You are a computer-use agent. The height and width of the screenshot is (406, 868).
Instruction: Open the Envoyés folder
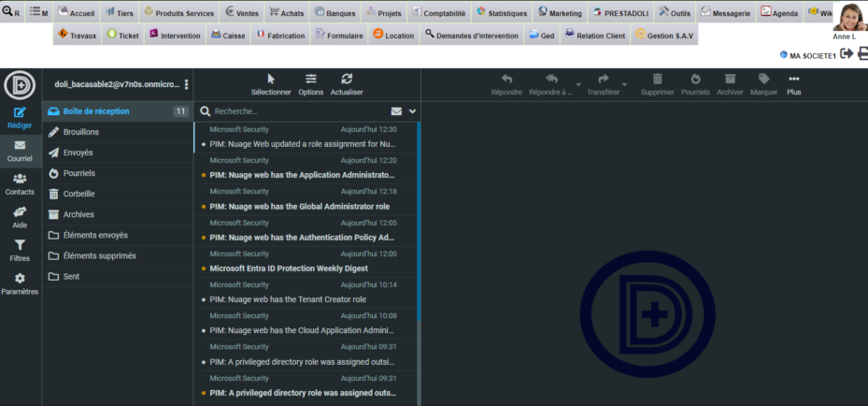(118, 152)
